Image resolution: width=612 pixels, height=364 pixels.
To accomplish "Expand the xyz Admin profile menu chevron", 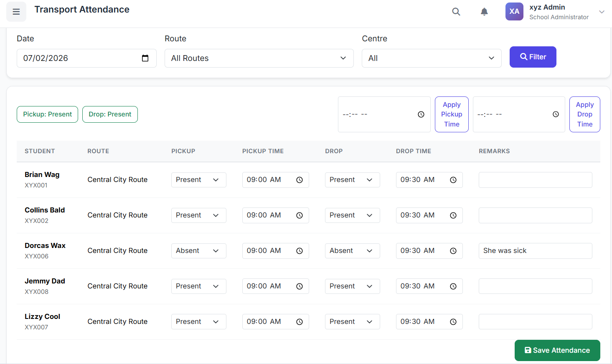I will point(602,12).
